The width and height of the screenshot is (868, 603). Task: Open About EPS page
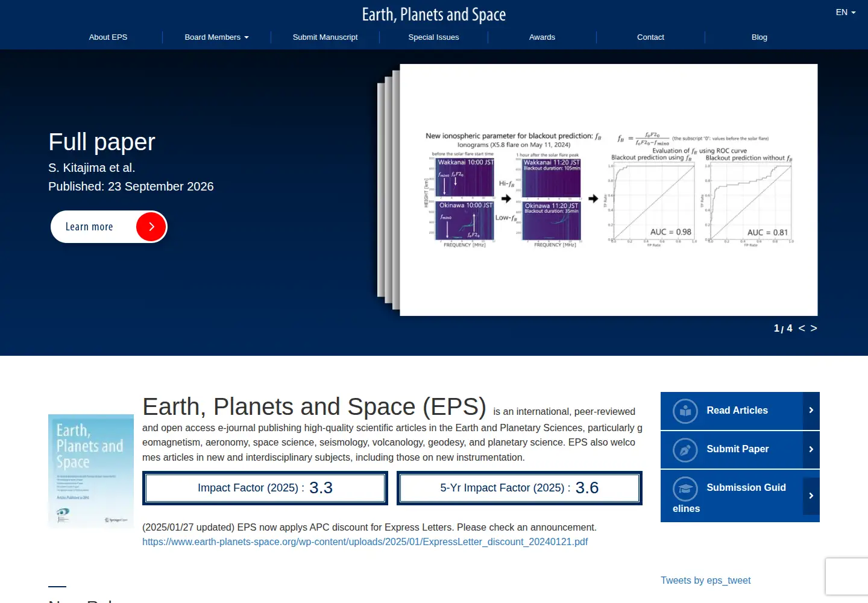pyautogui.click(x=108, y=37)
